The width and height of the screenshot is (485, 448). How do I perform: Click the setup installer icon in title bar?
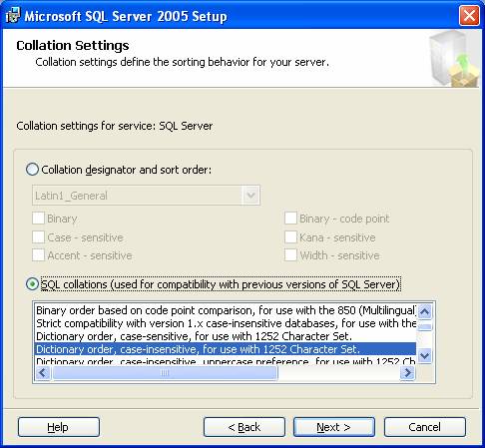(13, 16)
